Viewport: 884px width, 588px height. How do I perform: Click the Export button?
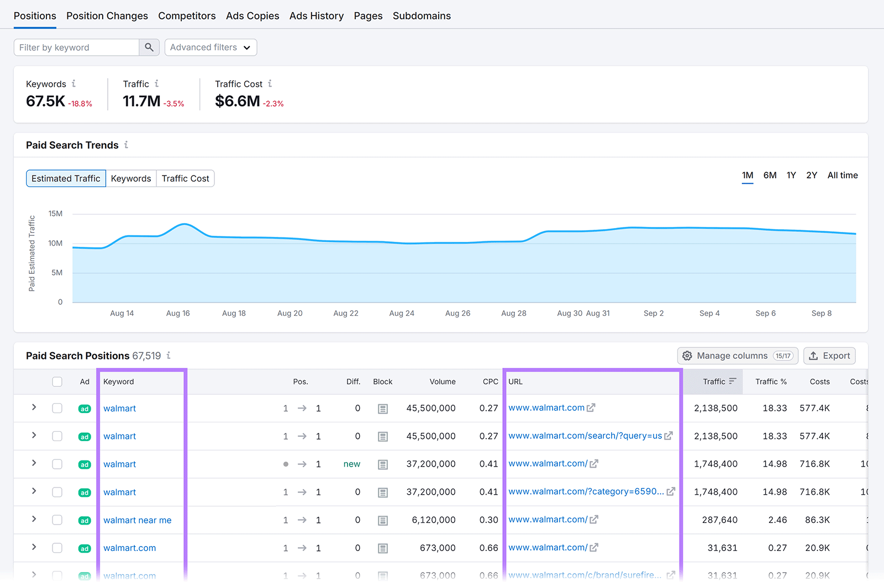pos(829,356)
